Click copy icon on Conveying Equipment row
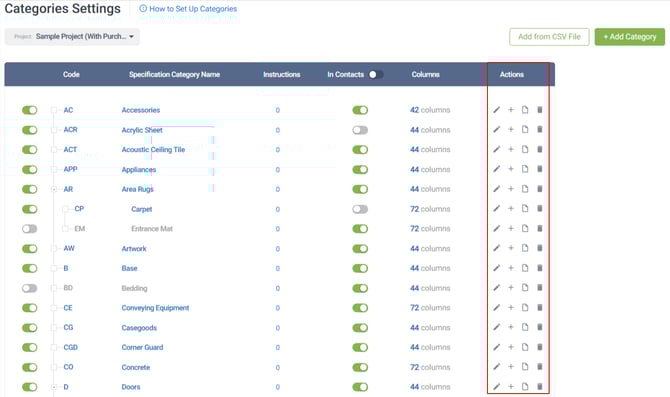 525,307
